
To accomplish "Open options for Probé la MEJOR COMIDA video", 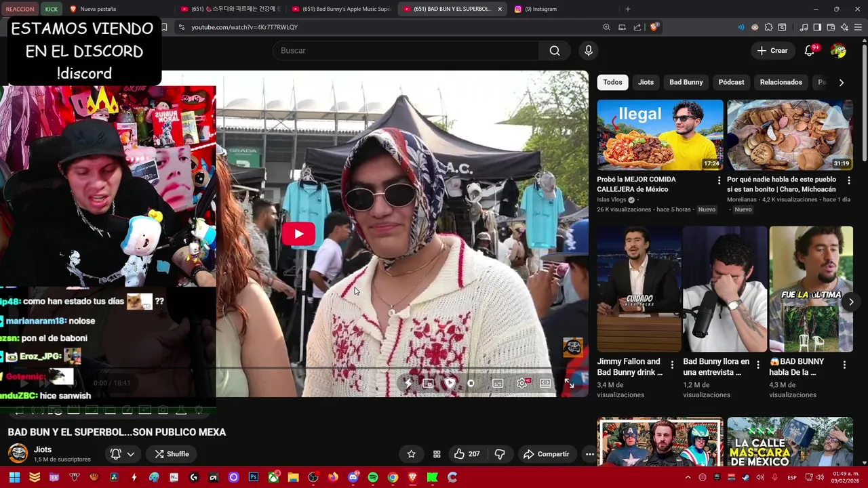I will point(719,180).
